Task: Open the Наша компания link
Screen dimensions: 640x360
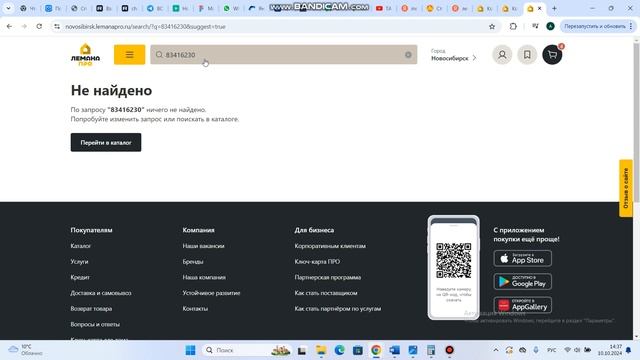Action: coord(204,277)
